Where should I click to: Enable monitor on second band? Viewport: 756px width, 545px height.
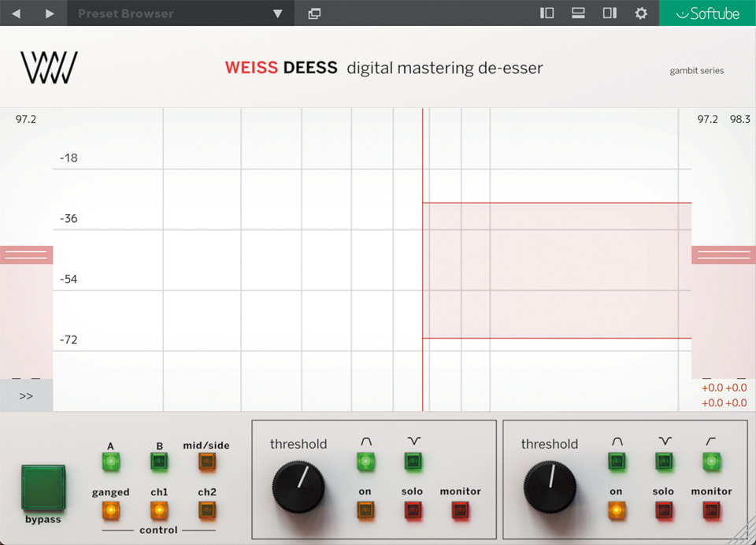[x=712, y=510]
